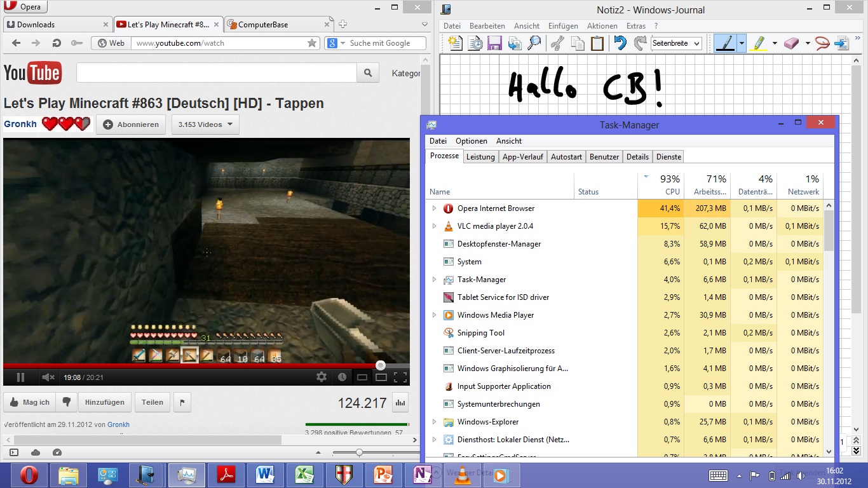Viewport: 868px width, 488px height.
Task: Click the import icon next to Save
Action: pos(515,43)
